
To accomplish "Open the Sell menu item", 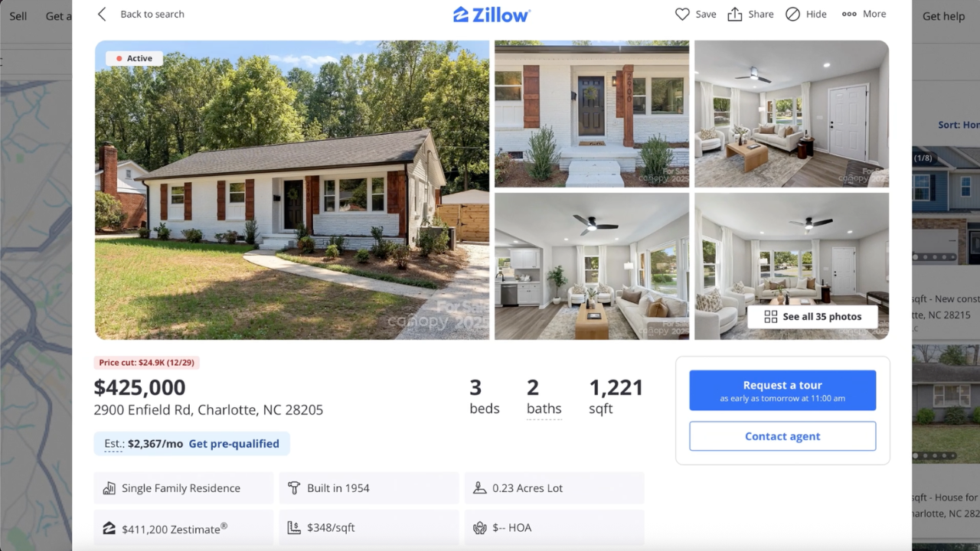I will click(18, 16).
